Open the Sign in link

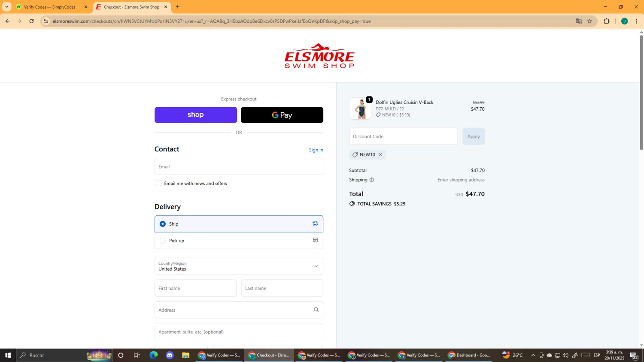coord(316,150)
